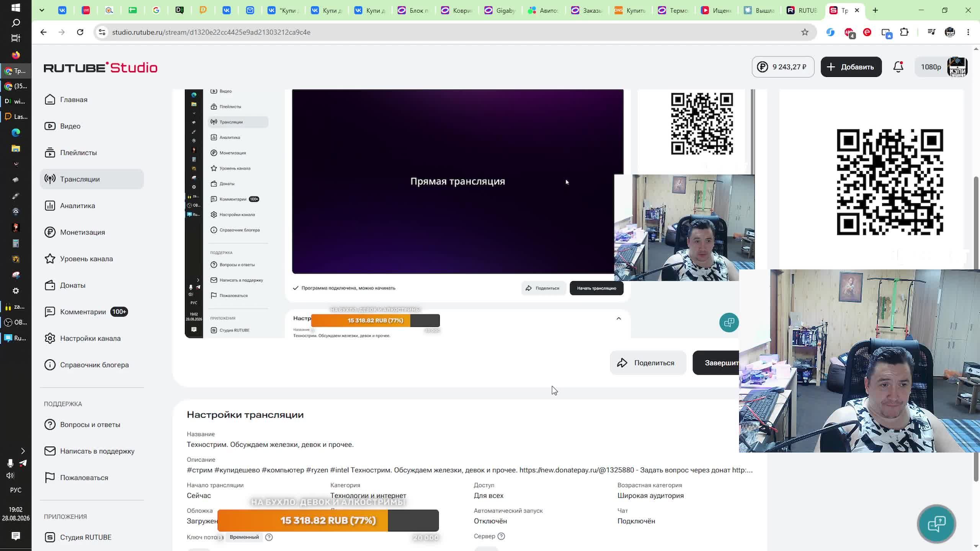Open Windows taskbar search

click(x=16, y=23)
